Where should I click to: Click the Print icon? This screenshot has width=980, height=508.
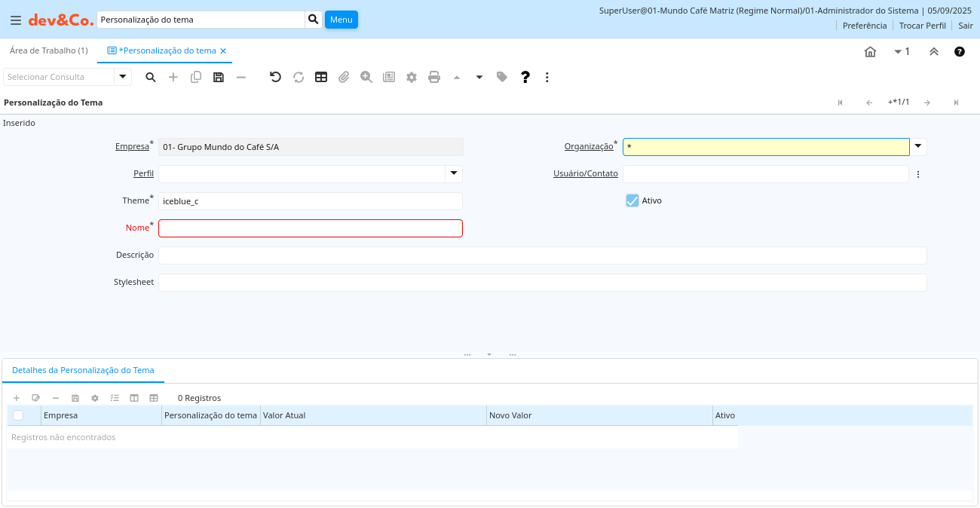(x=434, y=77)
